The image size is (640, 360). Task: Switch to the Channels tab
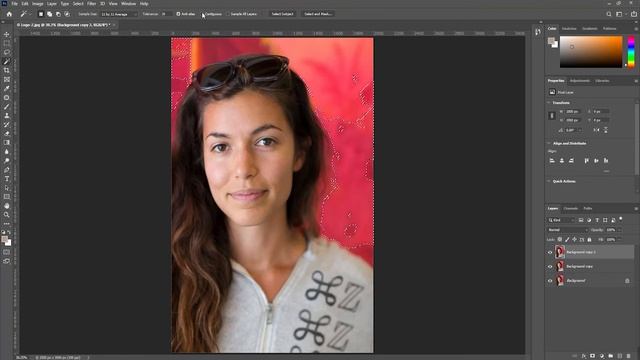pos(571,209)
